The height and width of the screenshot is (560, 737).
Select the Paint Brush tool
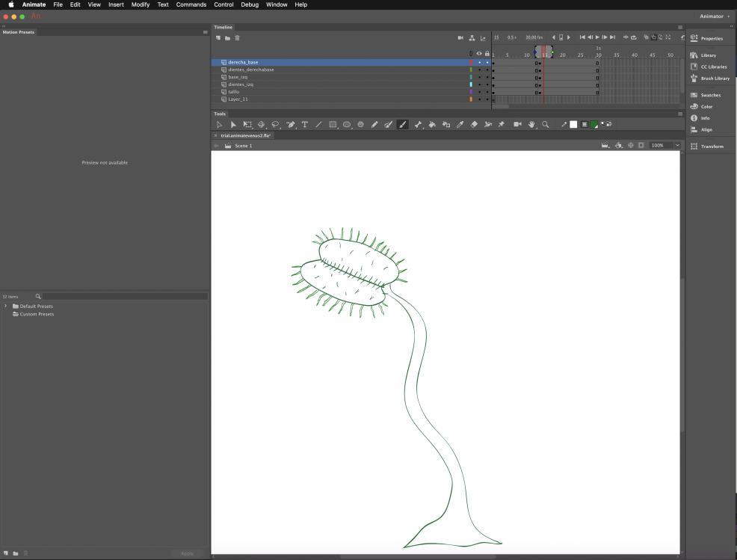tap(388, 124)
